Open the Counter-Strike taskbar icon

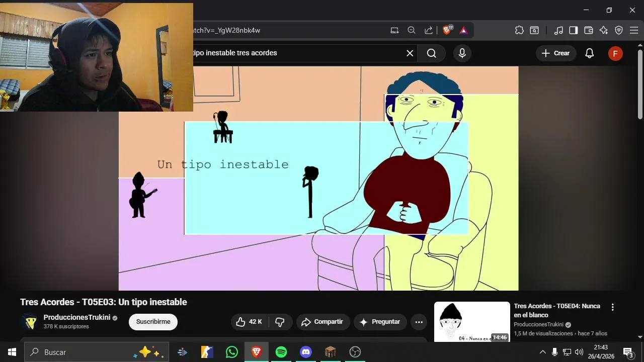pos(207,352)
